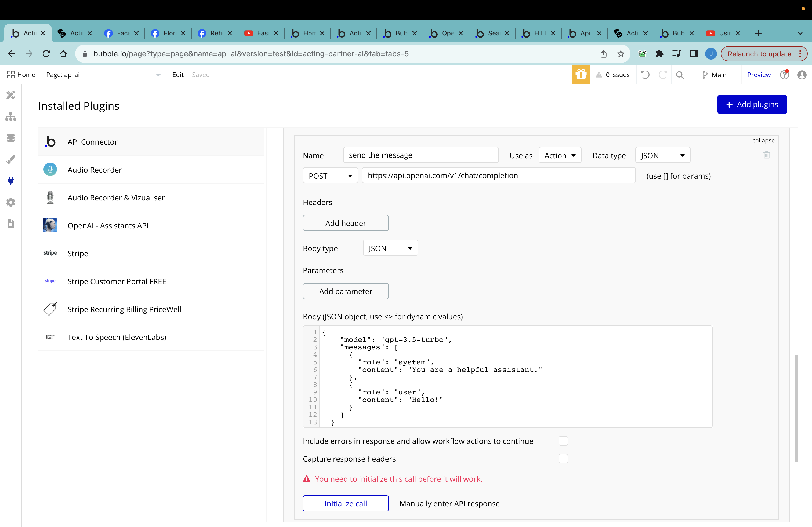The height and width of the screenshot is (527, 812).
Task: Open the Use as Action dropdown
Action: pyautogui.click(x=560, y=155)
